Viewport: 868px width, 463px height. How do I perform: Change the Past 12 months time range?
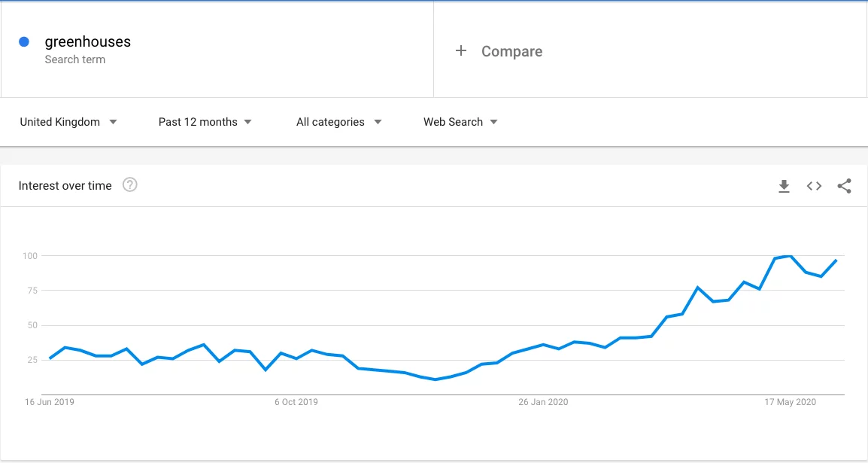click(x=199, y=121)
